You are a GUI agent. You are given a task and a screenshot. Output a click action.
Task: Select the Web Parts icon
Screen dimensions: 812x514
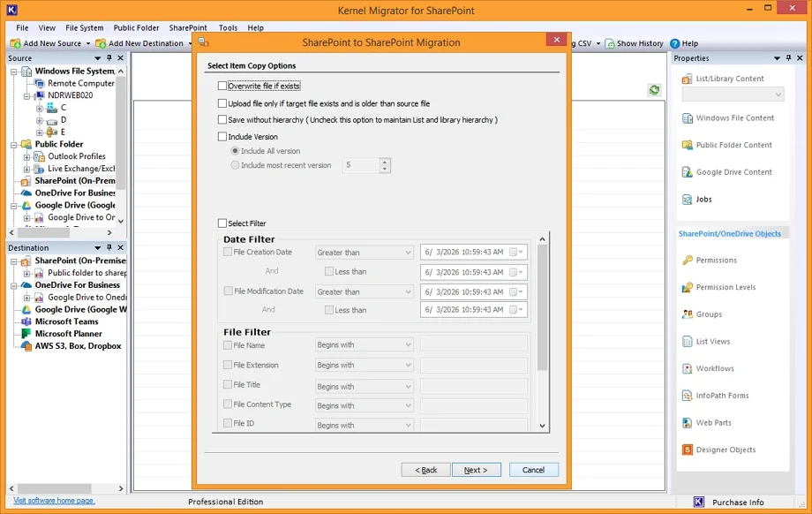pos(688,423)
